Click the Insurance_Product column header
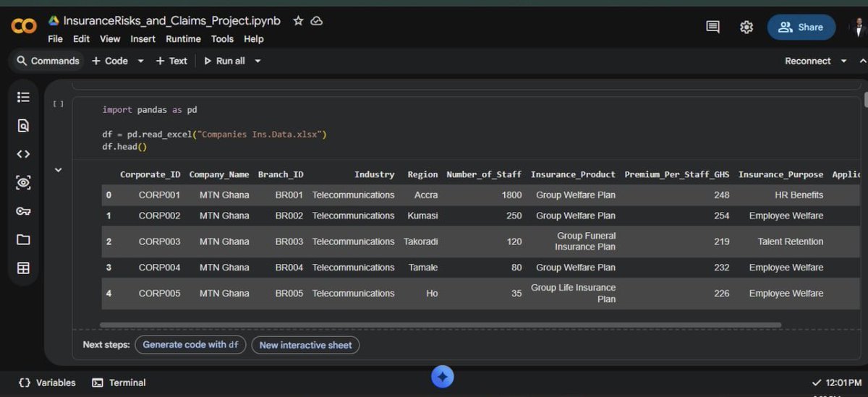 tap(573, 174)
